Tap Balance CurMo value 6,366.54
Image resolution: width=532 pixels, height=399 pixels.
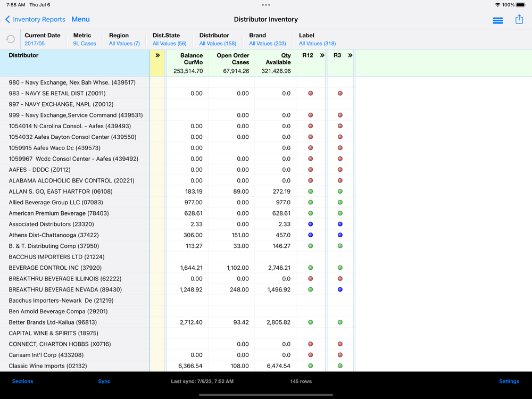(190, 366)
